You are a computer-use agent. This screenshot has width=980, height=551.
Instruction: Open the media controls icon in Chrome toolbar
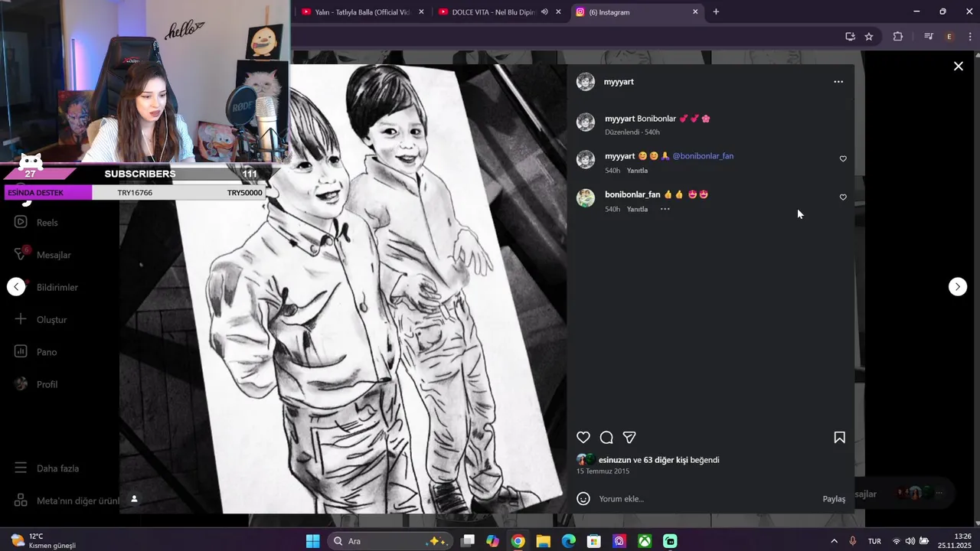tap(929, 36)
